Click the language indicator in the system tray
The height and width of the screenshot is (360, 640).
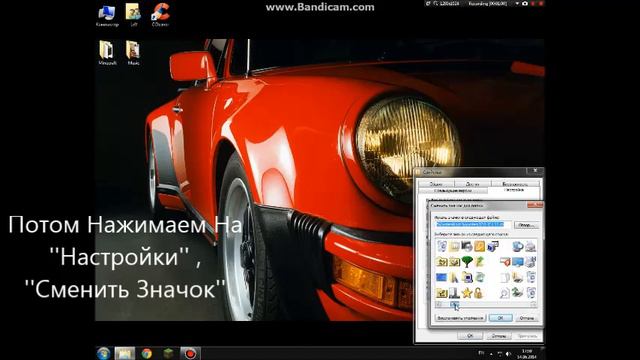(x=481, y=353)
